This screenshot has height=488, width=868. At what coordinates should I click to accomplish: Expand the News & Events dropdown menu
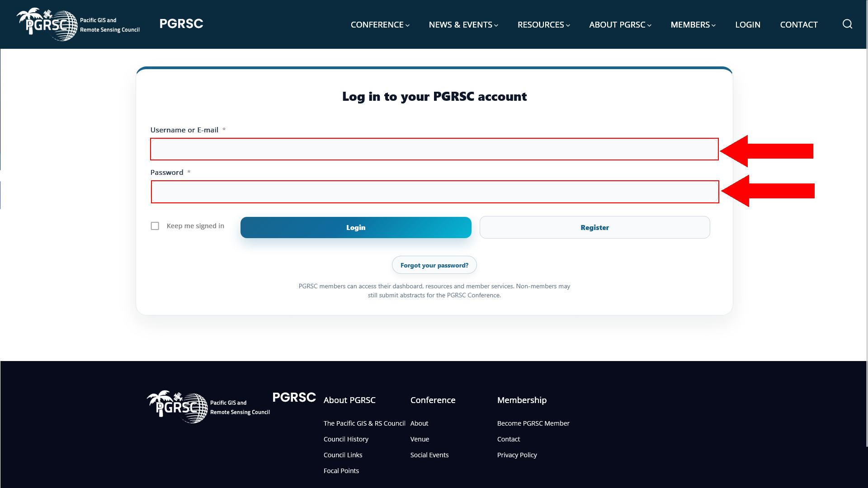pos(463,24)
